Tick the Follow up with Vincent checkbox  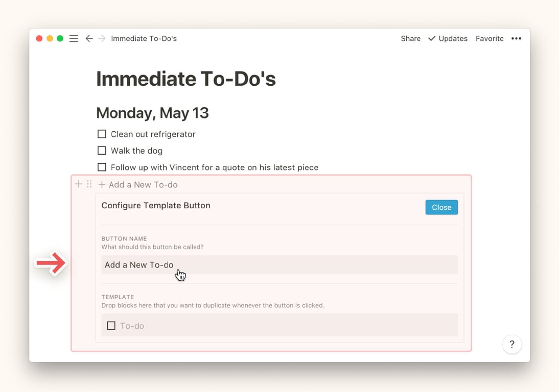tap(102, 167)
